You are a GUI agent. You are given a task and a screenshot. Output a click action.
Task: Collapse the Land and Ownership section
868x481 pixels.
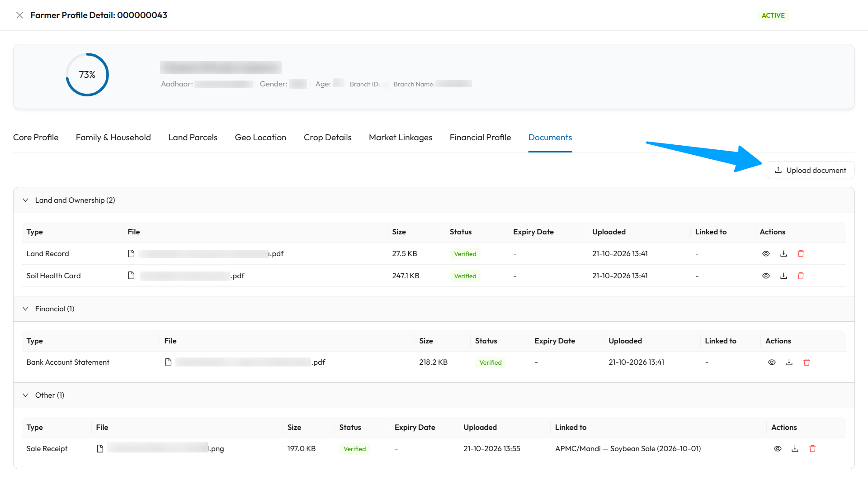[x=25, y=200]
